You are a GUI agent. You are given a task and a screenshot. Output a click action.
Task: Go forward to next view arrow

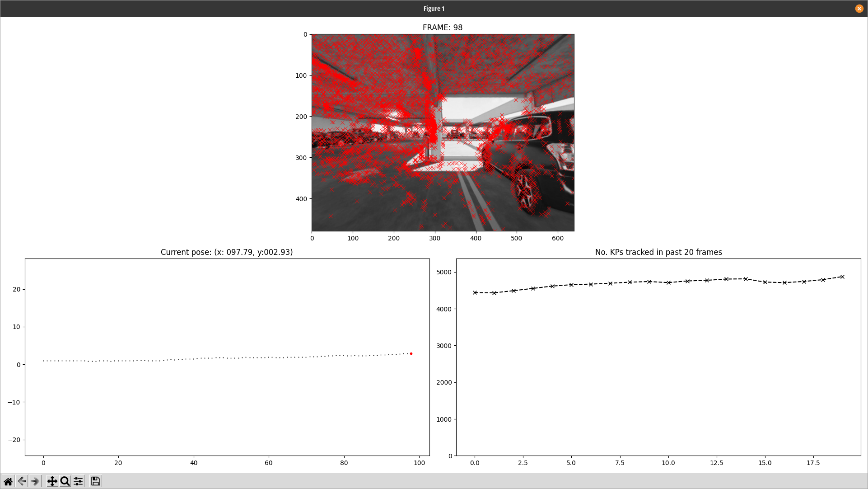tap(35, 481)
